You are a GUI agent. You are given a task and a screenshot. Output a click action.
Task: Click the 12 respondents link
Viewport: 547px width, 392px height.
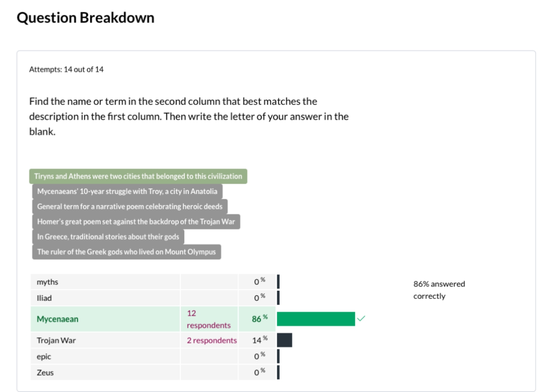point(208,319)
